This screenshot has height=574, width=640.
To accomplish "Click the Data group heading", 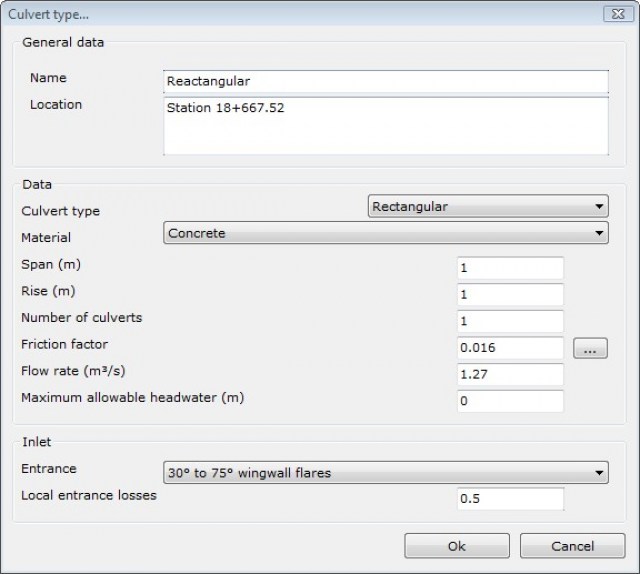I will coord(37,184).
